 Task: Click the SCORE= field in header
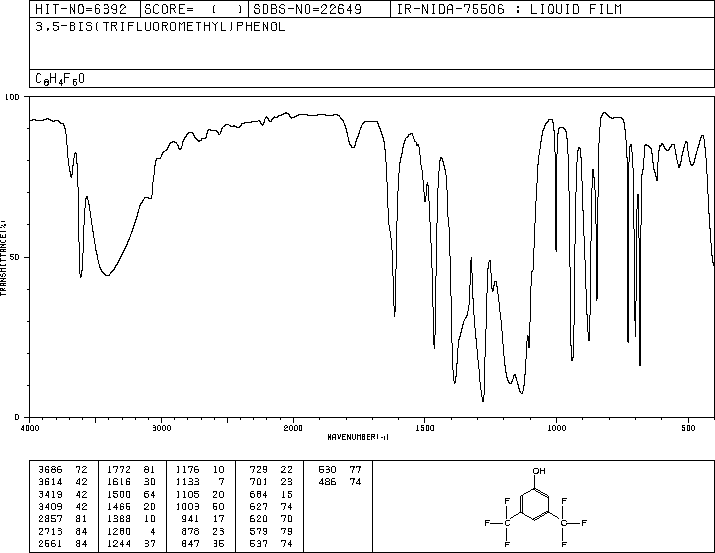[x=194, y=9]
